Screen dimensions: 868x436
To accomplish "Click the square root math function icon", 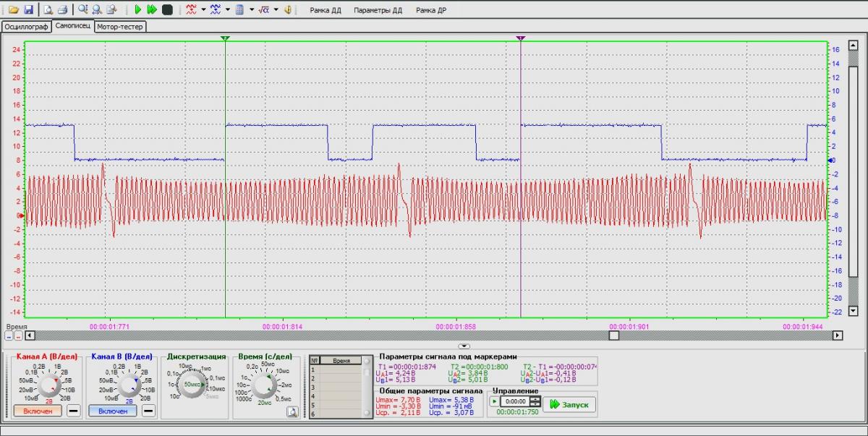I will click(263, 10).
